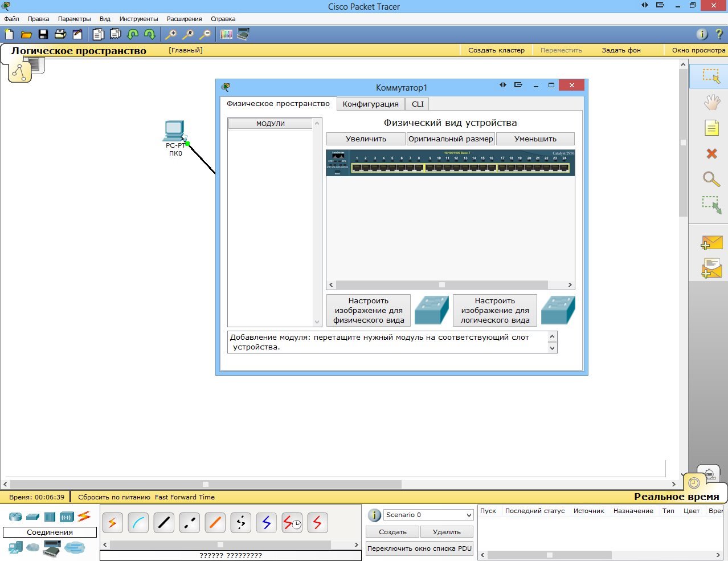Image resolution: width=728 pixels, height=561 pixels.
Task: Open the Расширения menu
Action: tap(184, 19)
